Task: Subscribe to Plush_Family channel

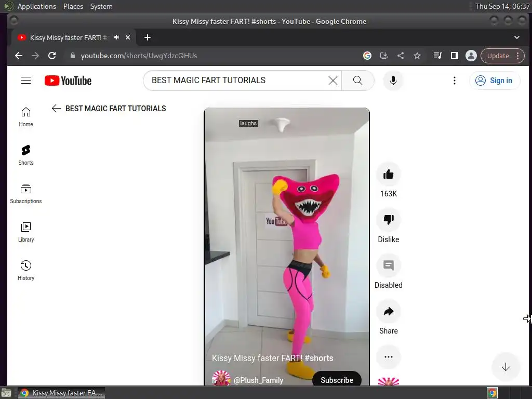Action: pyautogui.click(x=337, y=380)
